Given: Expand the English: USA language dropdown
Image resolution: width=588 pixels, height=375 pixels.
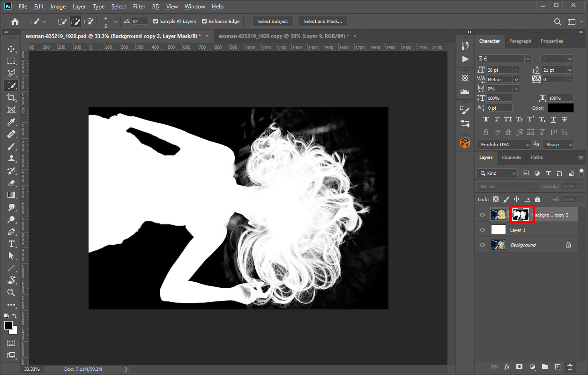Looking at the screenshot, I should coord(504,145).
